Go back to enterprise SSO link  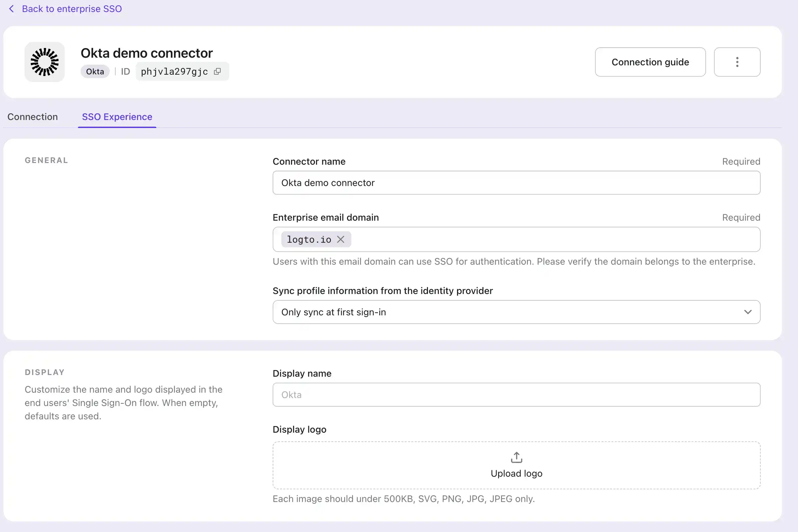pyautogui.click(x=72, y=9)
